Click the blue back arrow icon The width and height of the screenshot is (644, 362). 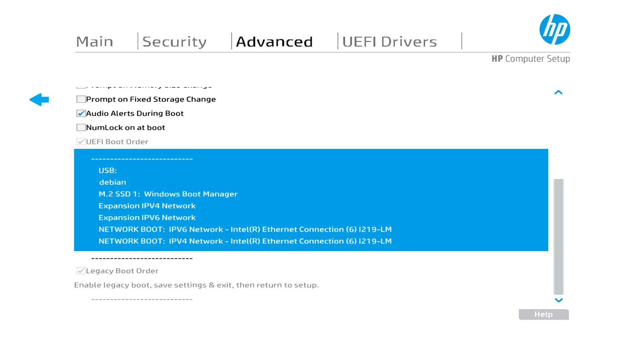[x=39, y=100]
